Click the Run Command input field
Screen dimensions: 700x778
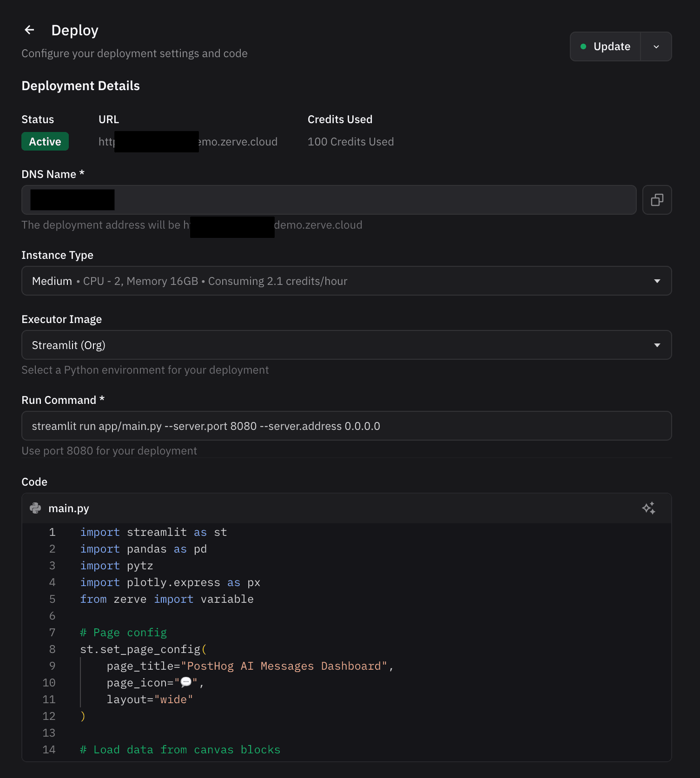[x=347, y=426]
